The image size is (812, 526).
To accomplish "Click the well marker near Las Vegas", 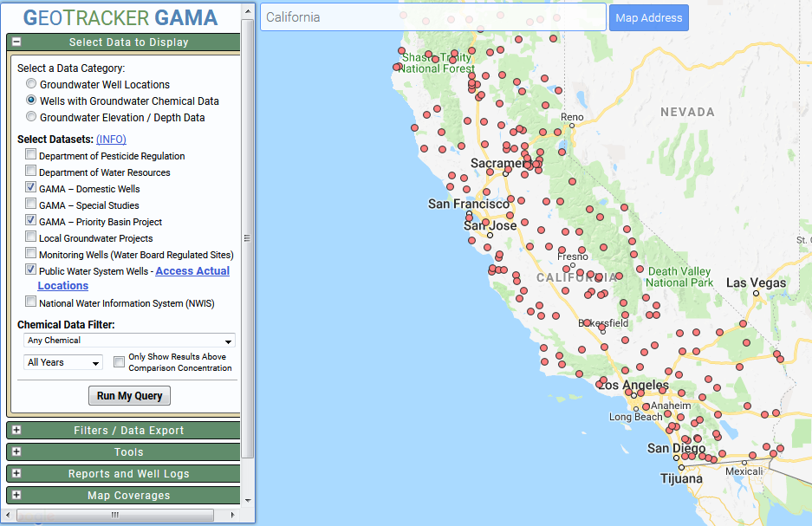I will [742, 324].
